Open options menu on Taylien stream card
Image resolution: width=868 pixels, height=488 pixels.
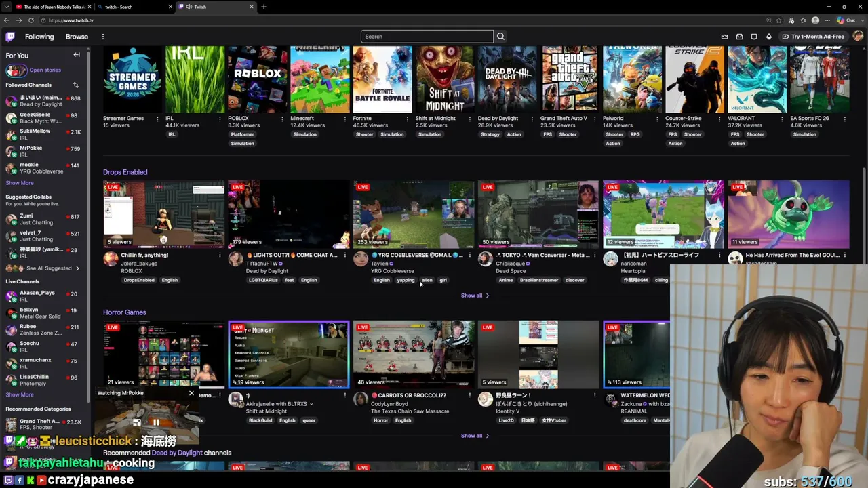point(469,256)
